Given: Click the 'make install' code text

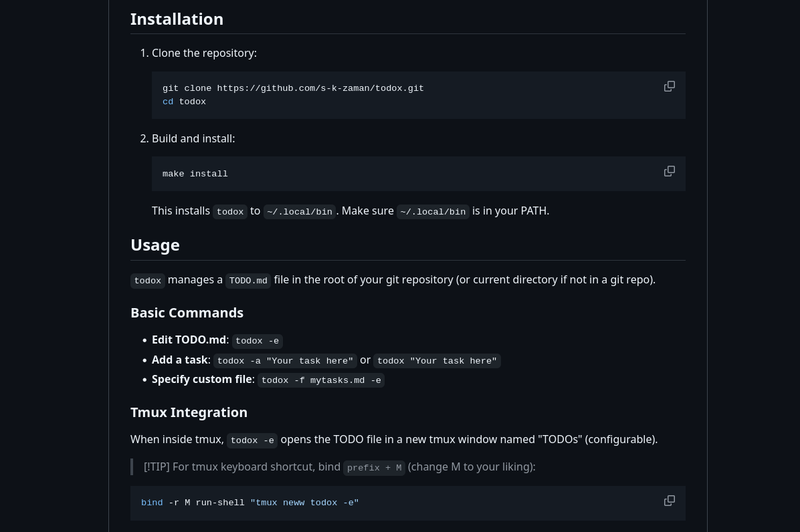Looking at the screenshot, I should pyautogui.click(x=195, y=174).
